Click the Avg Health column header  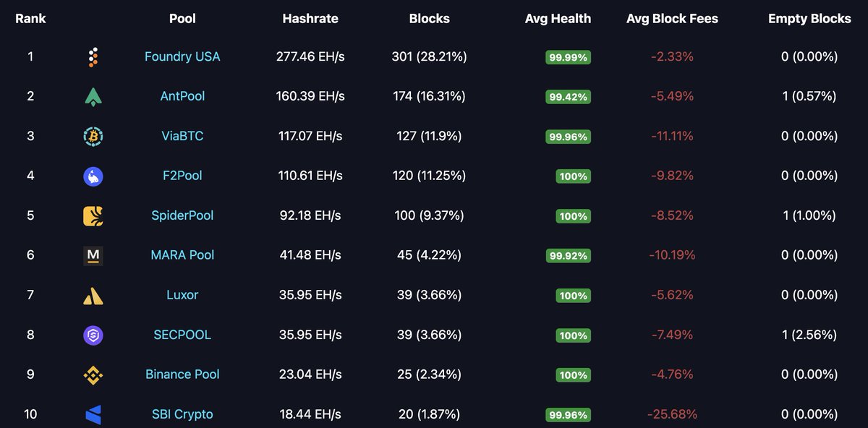[558, 19]
